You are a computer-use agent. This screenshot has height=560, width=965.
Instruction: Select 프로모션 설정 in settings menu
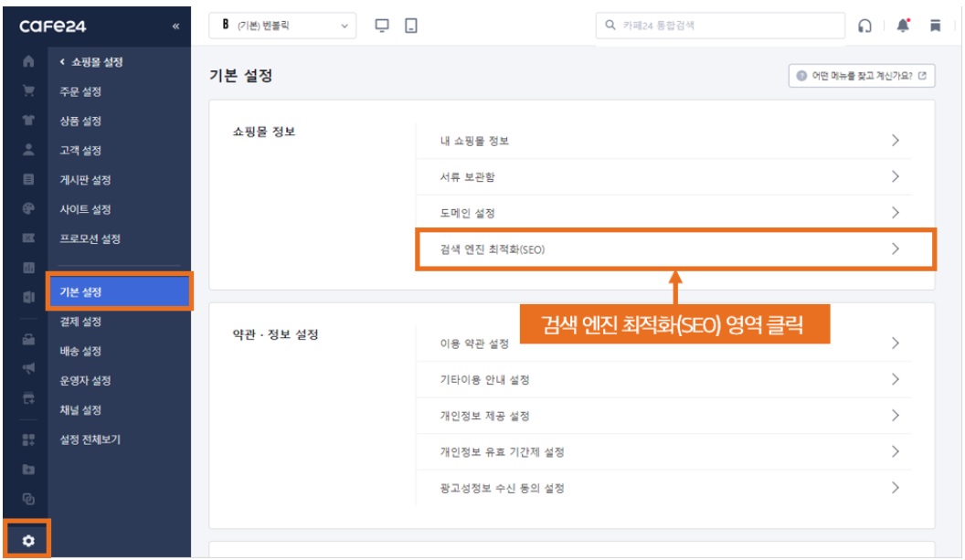pos(90,238)
